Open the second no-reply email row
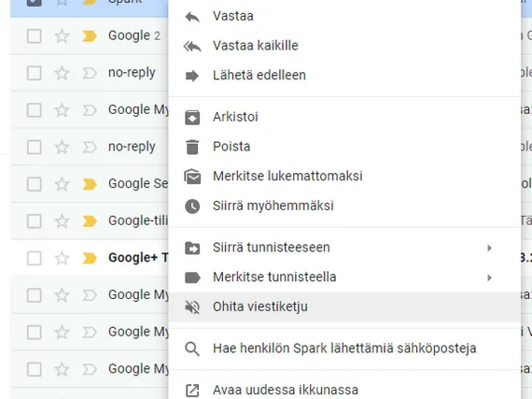The height and width of the screenshot is (399, 532). pos(90,147)
